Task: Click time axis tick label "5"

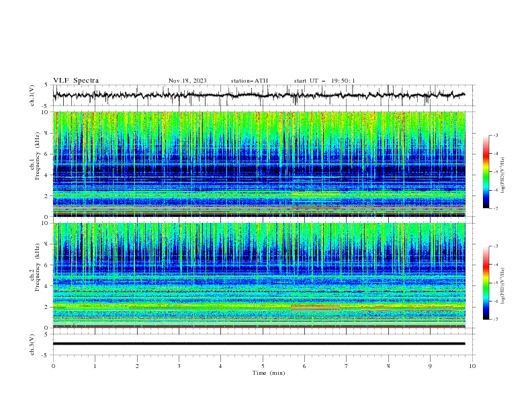Action: 263,366
